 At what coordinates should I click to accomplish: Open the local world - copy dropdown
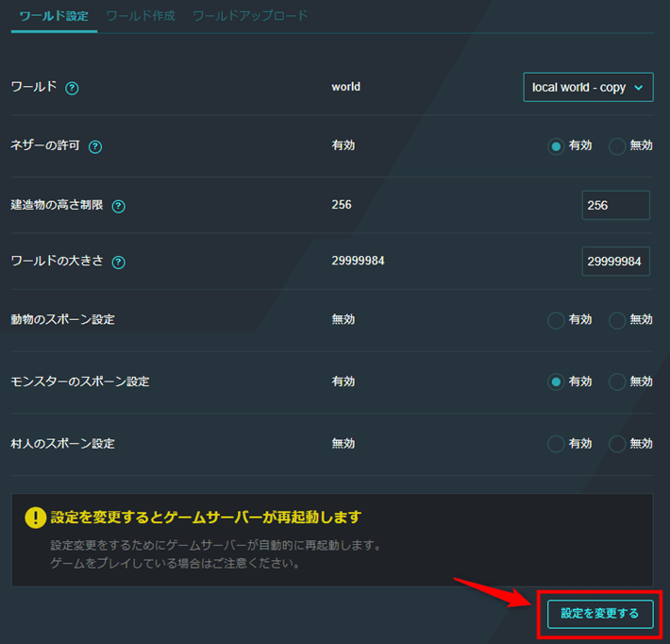tap(588, 87)
